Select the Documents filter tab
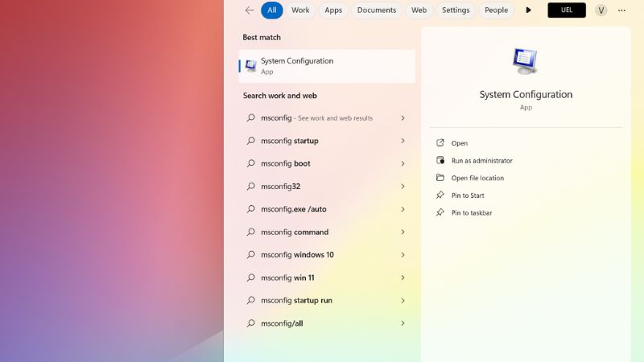The height and width of the screenshot is (362, 644). coord(377,10)
